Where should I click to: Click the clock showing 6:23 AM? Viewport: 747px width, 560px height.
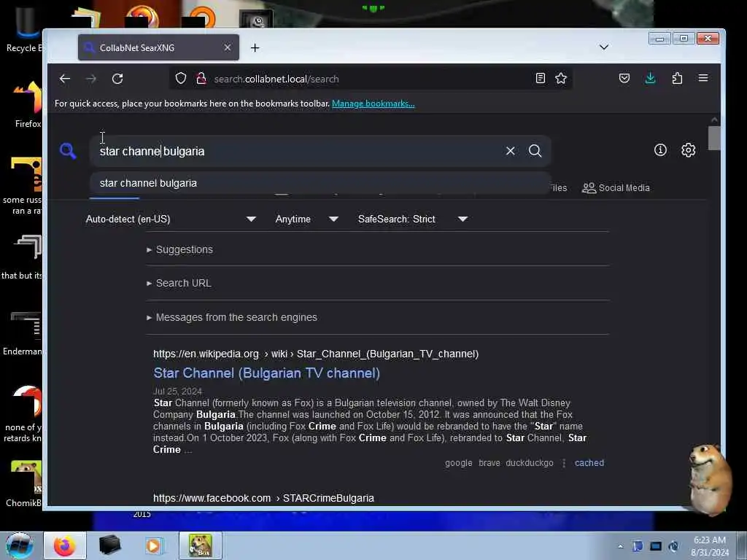click(x=709, y=546)
